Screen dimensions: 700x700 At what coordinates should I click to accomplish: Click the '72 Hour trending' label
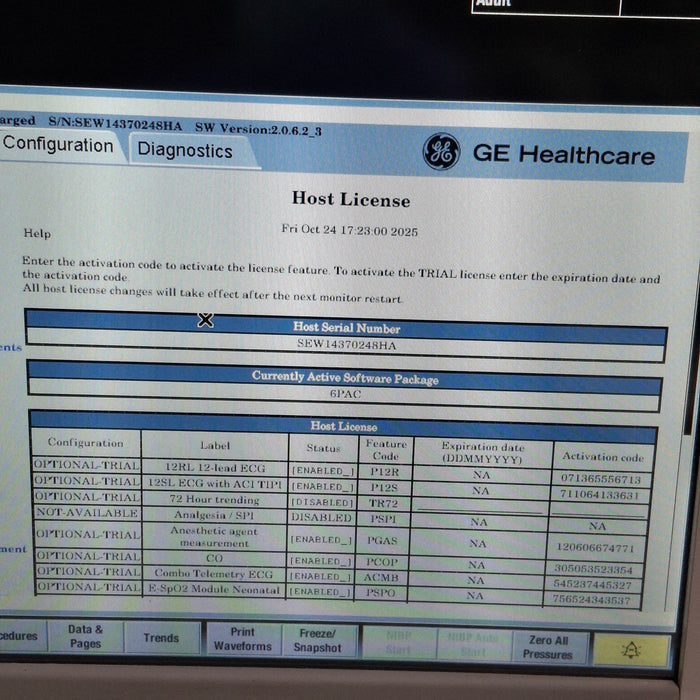click(214, 499)
